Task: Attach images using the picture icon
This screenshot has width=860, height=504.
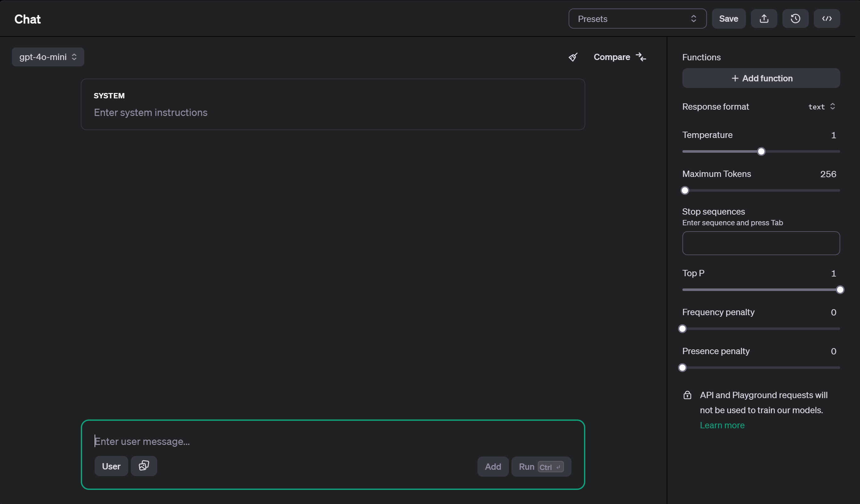Action: click(144, 466)
